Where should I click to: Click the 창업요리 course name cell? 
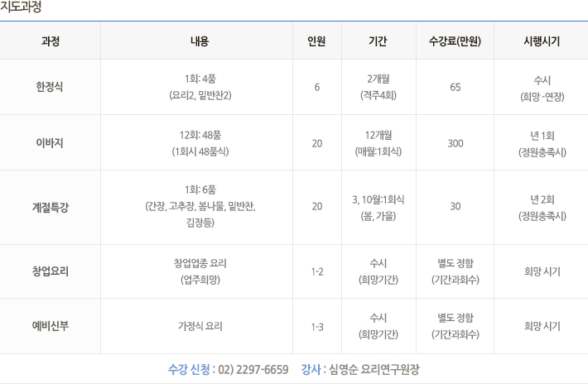pyautogui.click(x=51, y=271)
